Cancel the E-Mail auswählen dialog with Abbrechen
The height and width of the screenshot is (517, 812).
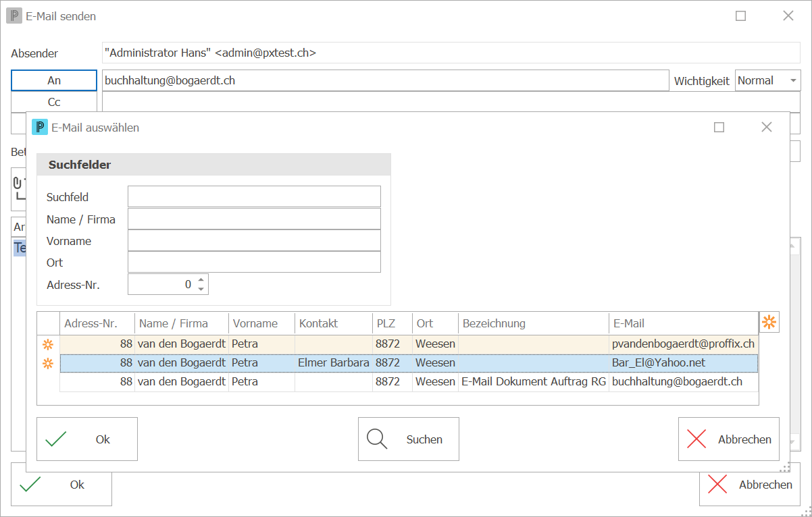729,439
